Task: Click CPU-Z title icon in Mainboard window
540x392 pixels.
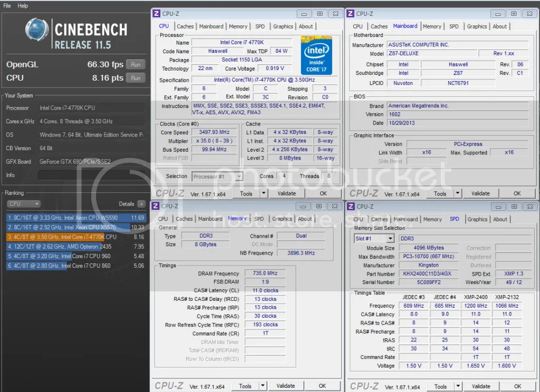Action: (x=350, y=13)
